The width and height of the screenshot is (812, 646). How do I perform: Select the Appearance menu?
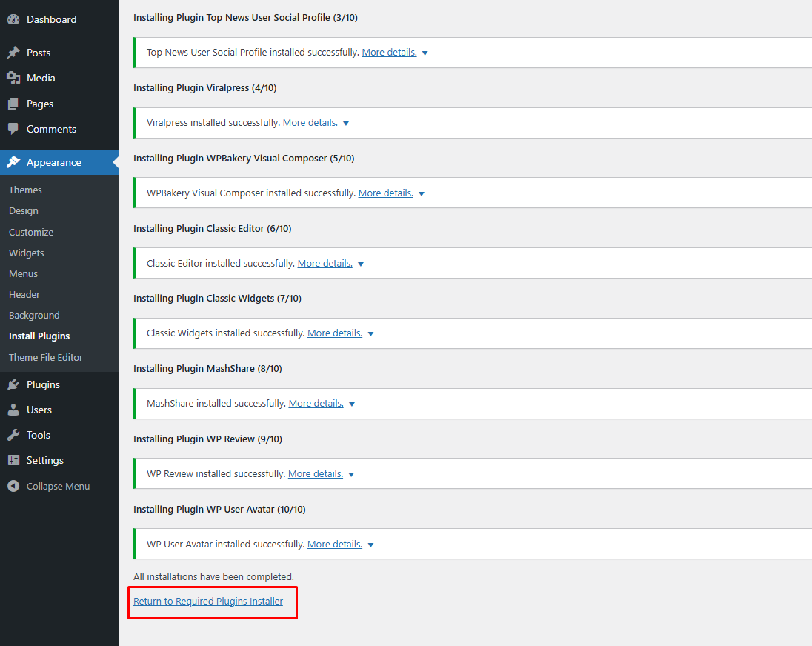tap(59, 162)
